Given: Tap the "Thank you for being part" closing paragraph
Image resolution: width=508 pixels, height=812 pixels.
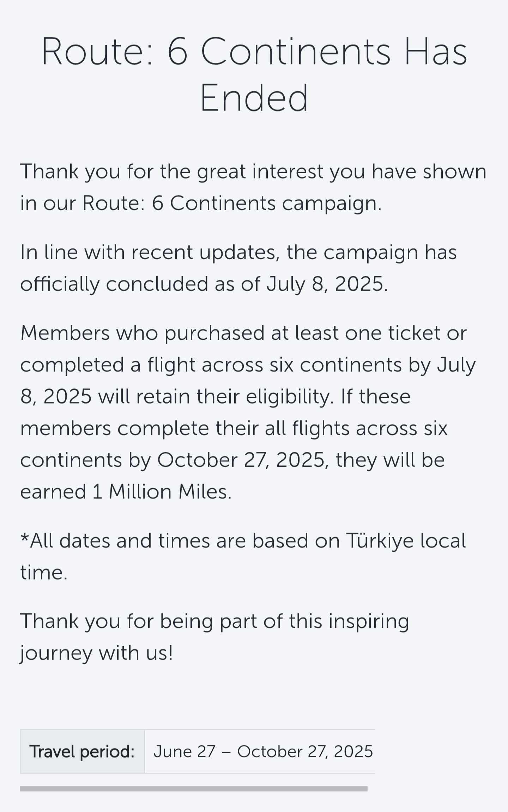Looking at the screenshot, I should tap(214, 637).
